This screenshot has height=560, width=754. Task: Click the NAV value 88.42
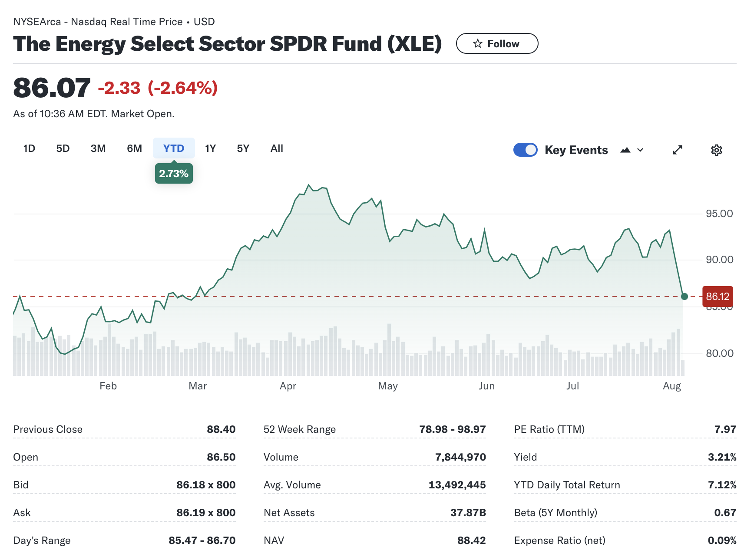point(471,540)
